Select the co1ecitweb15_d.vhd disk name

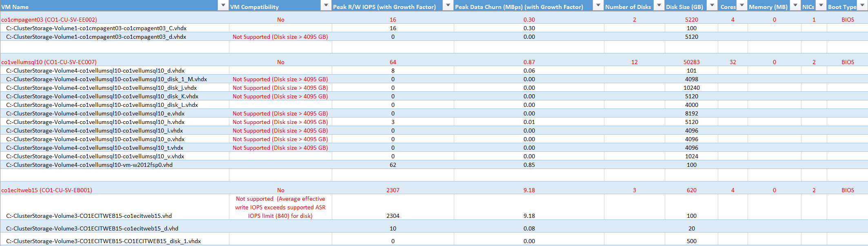92,228
